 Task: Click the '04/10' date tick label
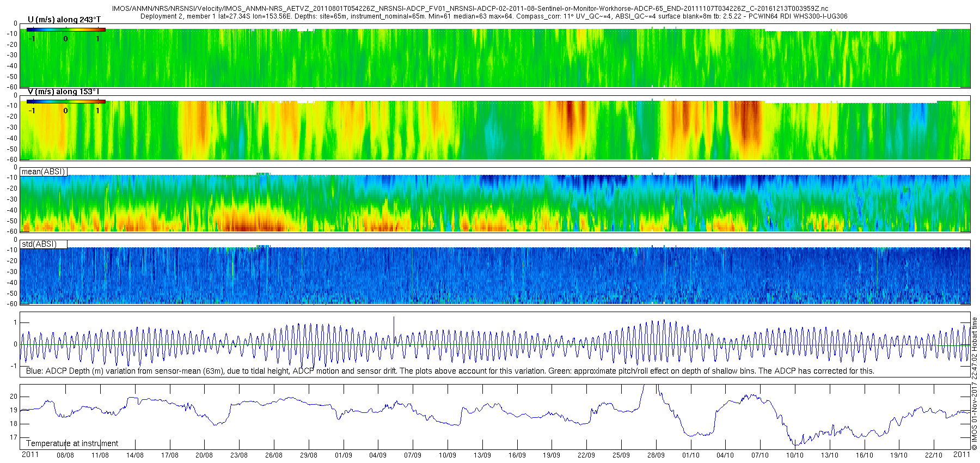pyautogui.click(x=725, y=455)
